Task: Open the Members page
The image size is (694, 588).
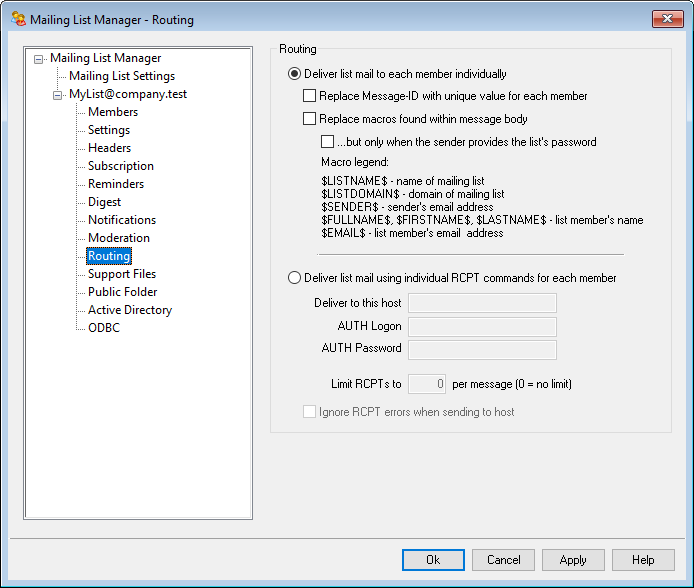Action: pyautogui.click(x=113, y=112)
